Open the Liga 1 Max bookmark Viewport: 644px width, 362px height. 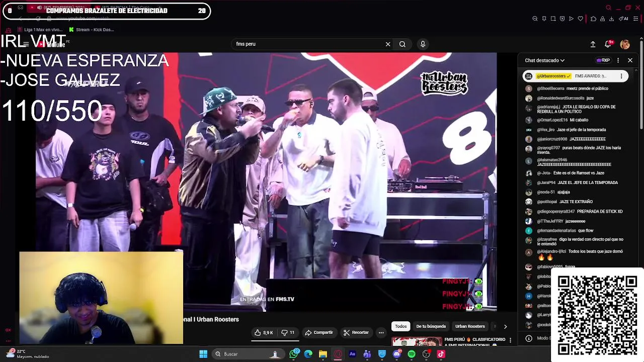pyautogui.click(x=40, y=30)
